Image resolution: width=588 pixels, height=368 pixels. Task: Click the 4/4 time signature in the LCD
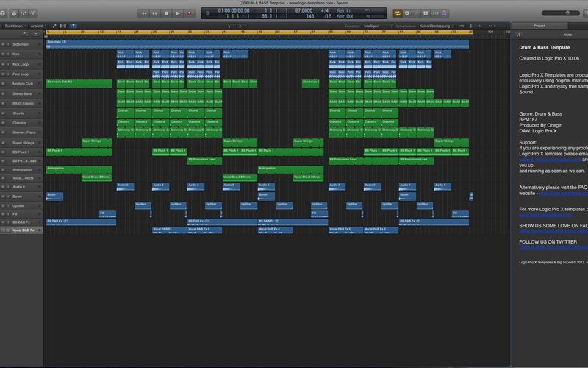[x=325, y=10]
